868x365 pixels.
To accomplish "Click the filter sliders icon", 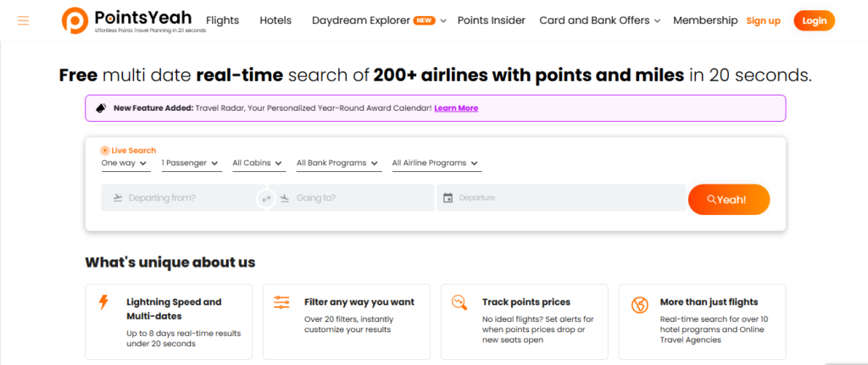I will pos(281,302).
